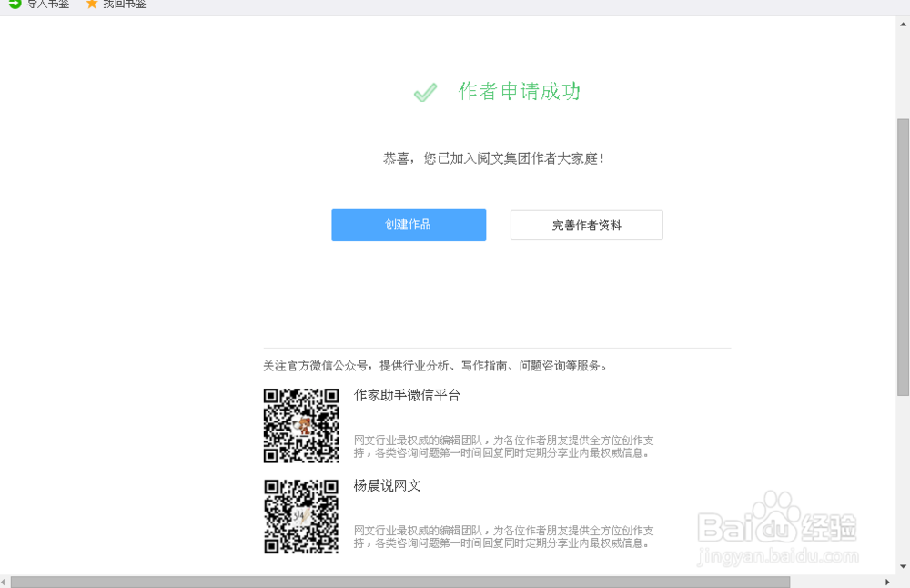Scan the 杨晨说网文 QR code image
The height and width of the screenshot is (588, 910).
(x=300, y=515)
